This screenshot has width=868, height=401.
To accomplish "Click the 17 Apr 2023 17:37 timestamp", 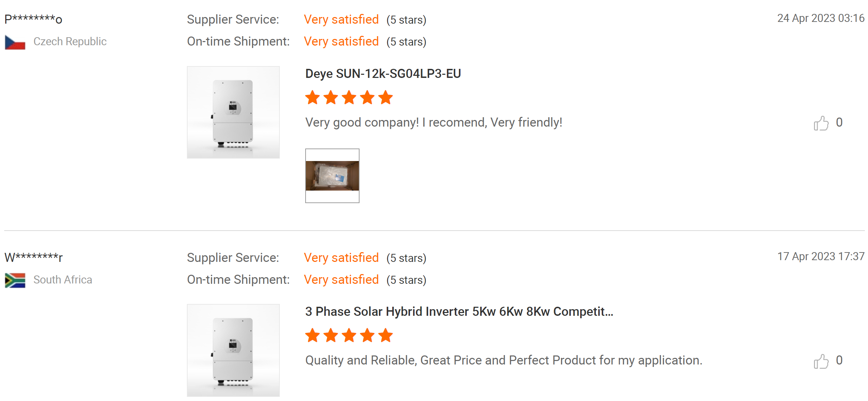I will (821, 257).
